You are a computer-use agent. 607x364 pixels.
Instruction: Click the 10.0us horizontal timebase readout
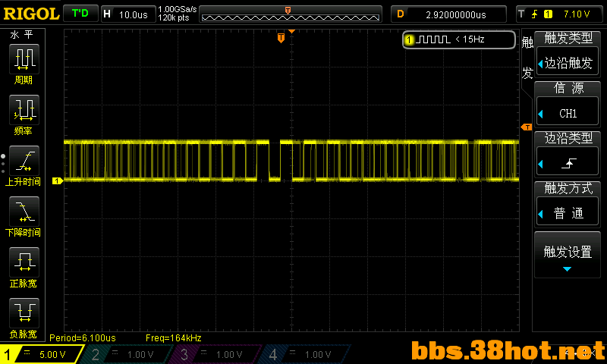tap(134, 14)
